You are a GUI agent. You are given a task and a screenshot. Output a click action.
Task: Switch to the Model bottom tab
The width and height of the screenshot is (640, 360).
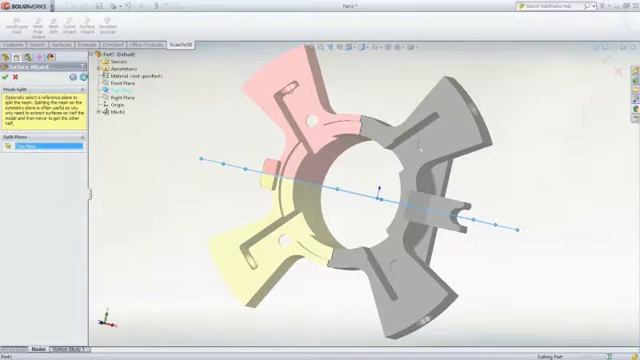[38, 349]
